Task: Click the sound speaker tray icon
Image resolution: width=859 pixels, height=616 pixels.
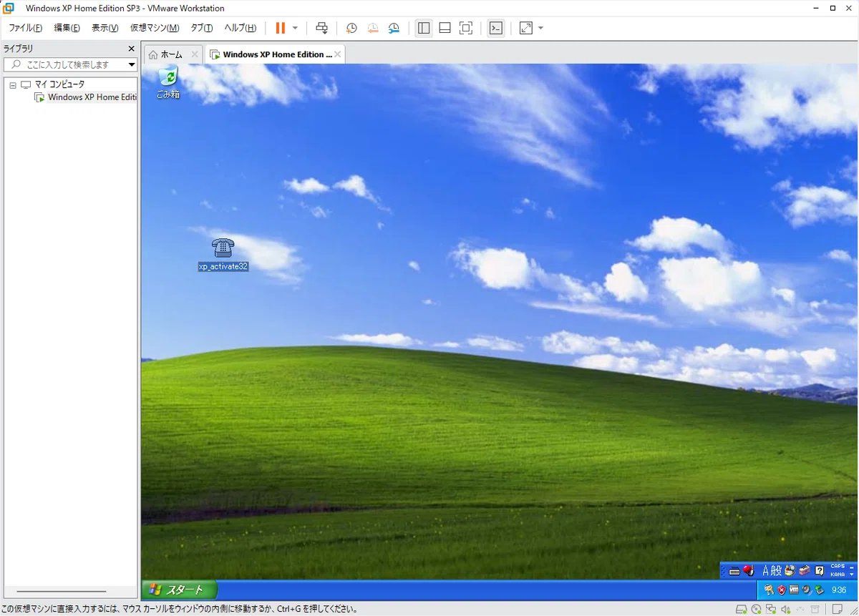Action: [806, 590]
